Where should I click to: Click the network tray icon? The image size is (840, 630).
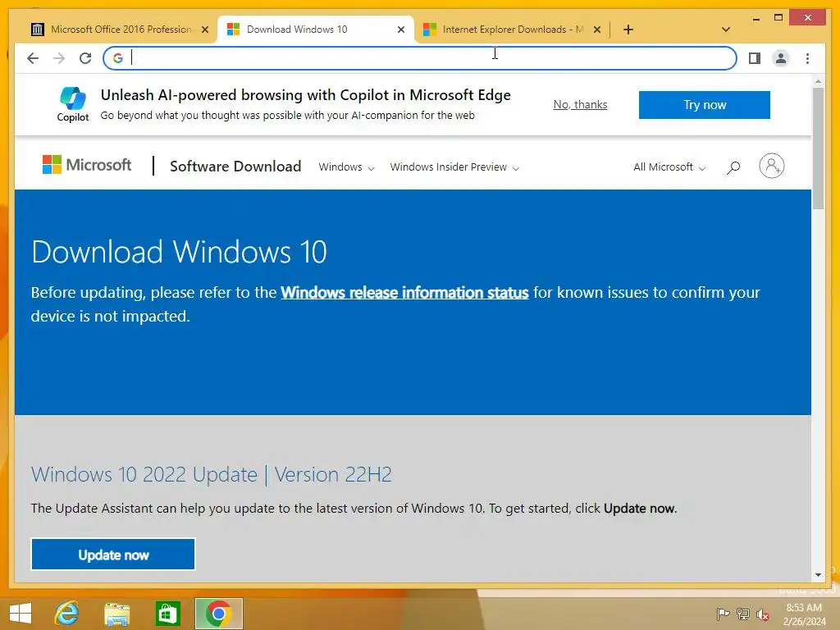point(743,614)
